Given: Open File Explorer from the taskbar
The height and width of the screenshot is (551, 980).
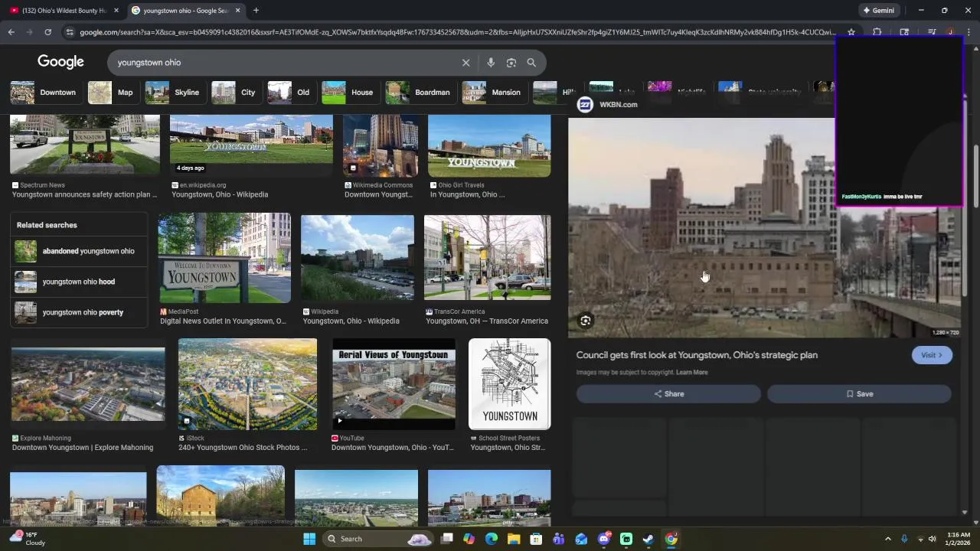Looking at the screenshot, I should click(514, 539).
